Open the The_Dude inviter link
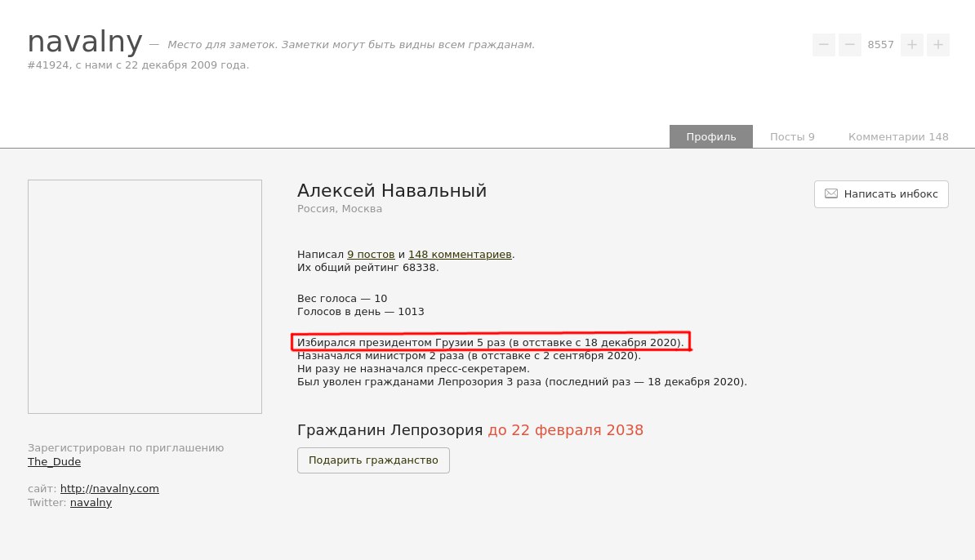This screenshot has height=560, width=975. click(54, 462)
